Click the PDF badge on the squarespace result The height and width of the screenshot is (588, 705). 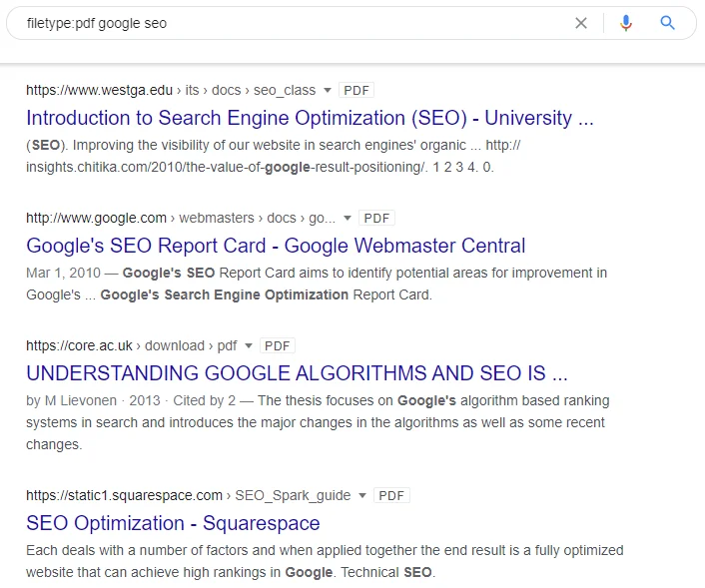(392, 495)
